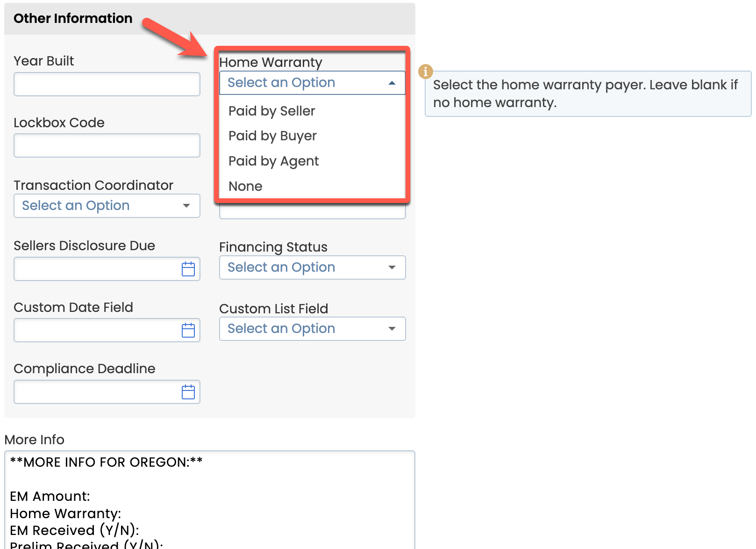Click the orange info icon by the tooltip
The width and height of the screenshot is (756, 549).
point(425,72)
